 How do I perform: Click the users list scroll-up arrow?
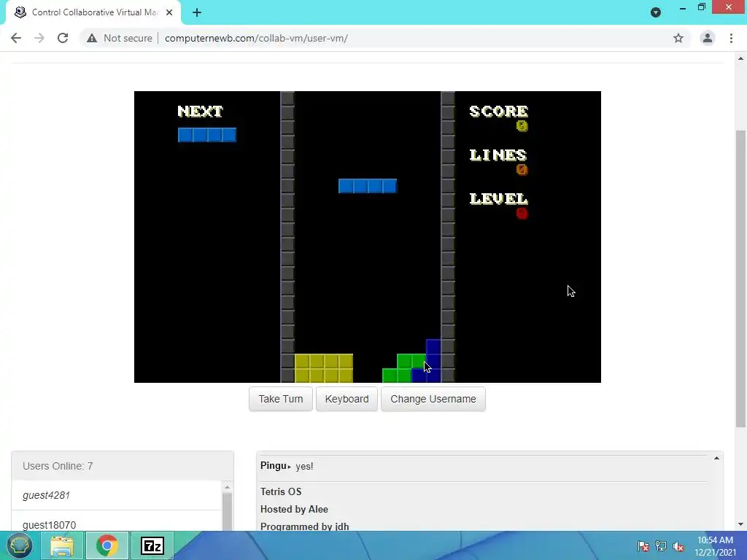[228, 487]
